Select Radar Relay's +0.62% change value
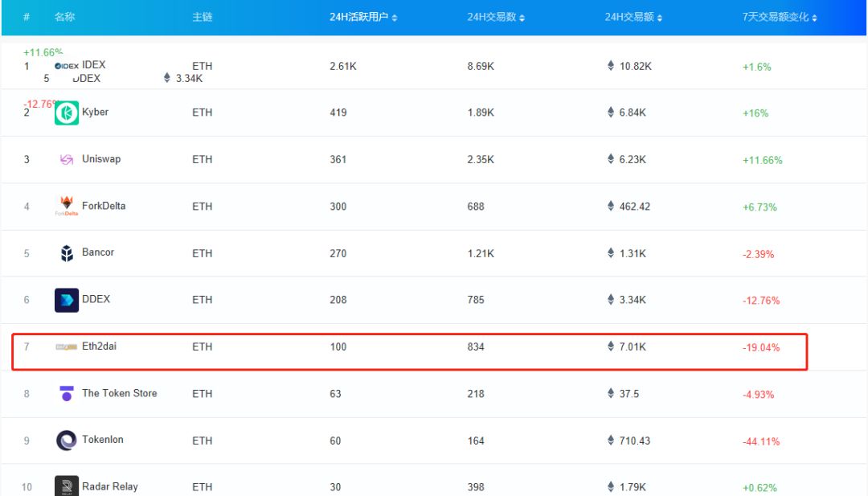The height and width of the screenshot is (496, 868). [759, 488]
